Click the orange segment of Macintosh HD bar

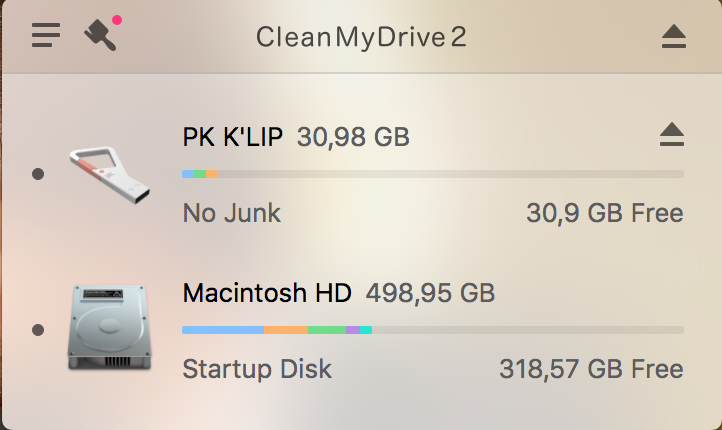[286, 329]
